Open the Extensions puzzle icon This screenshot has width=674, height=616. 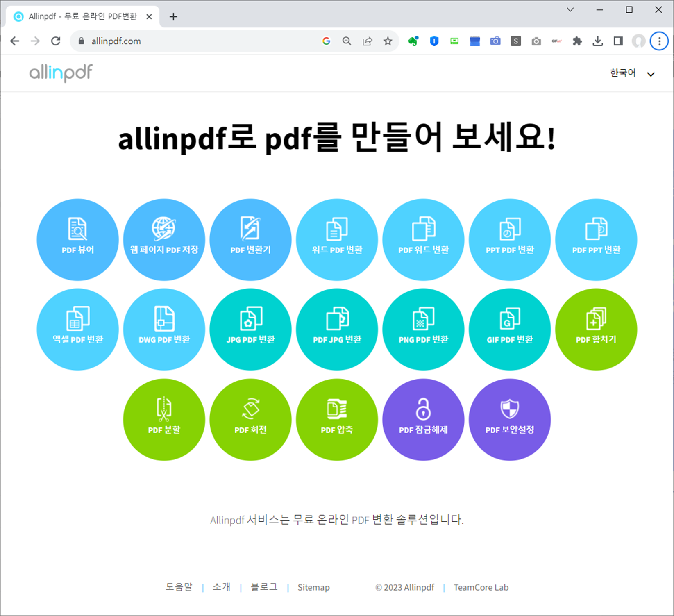pyautogui.click(x=577, y=41)
